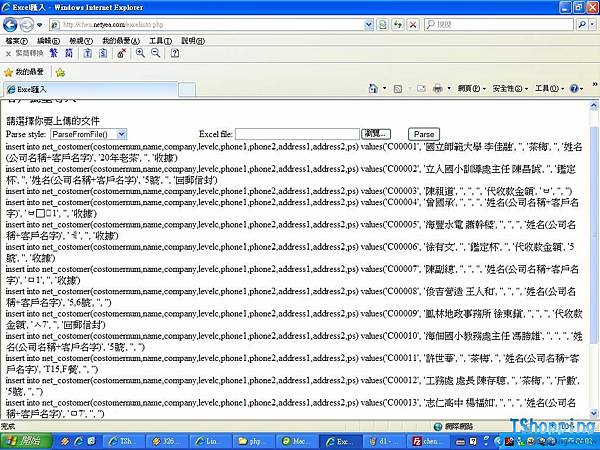Click add to favorites bar star icon
Viewport: 600px width, 450px height.
click(60, 72)
